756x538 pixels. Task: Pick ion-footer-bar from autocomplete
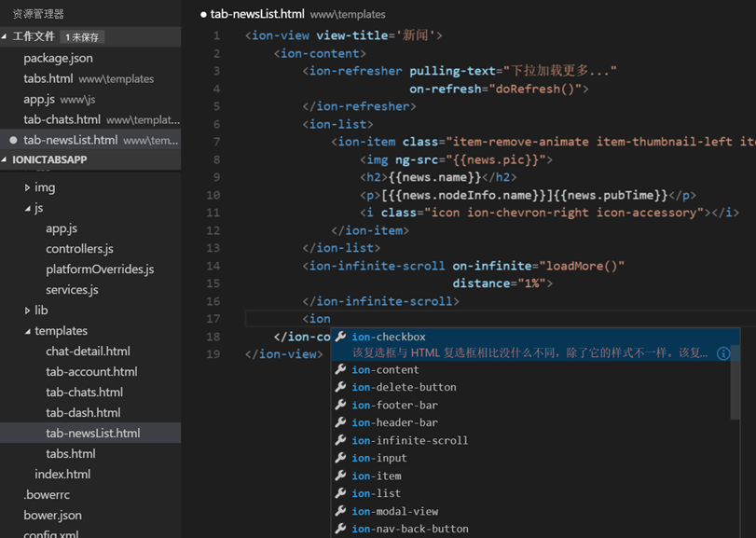(x=530, y=405)
